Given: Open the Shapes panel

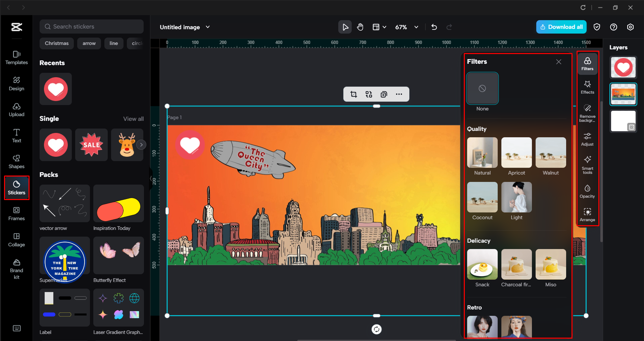Looking at the screenshot, I should click(x=16, y=161).
